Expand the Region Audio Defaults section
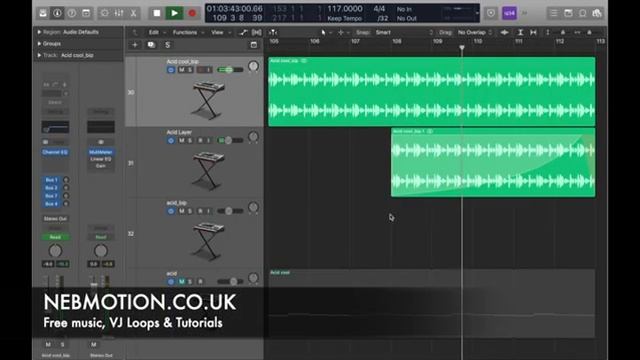The image size is (640, 360). click(39, 32)
